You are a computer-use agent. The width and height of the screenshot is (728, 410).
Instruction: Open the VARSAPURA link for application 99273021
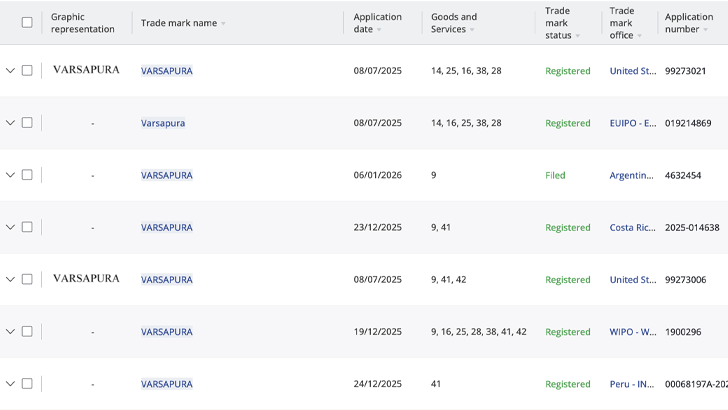tap(167, 71)
